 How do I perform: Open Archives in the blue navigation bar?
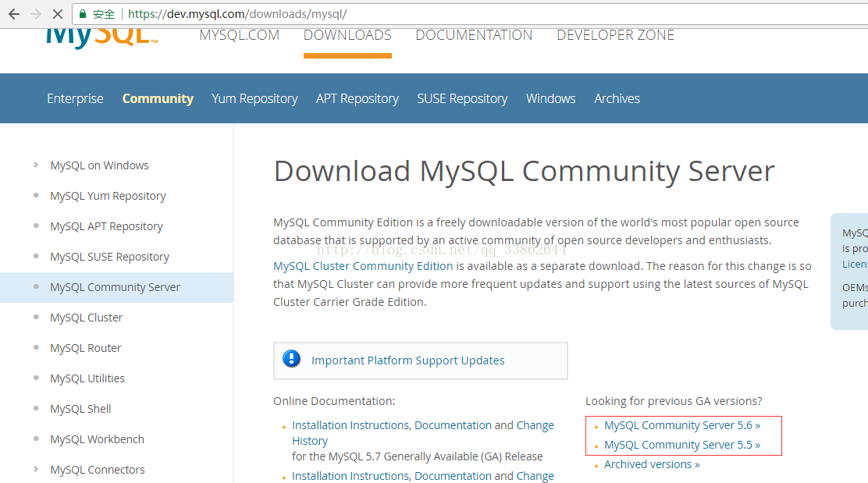click(x=617, y=98)
